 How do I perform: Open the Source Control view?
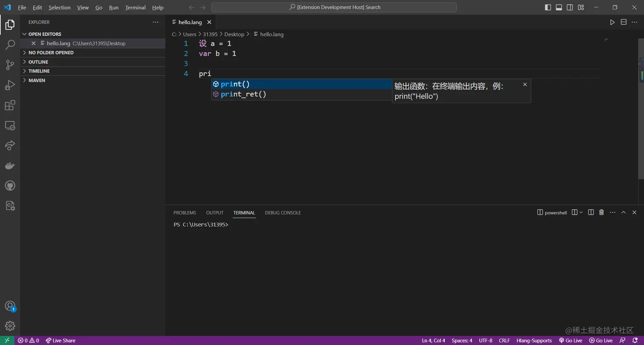[x=10, y=65]
